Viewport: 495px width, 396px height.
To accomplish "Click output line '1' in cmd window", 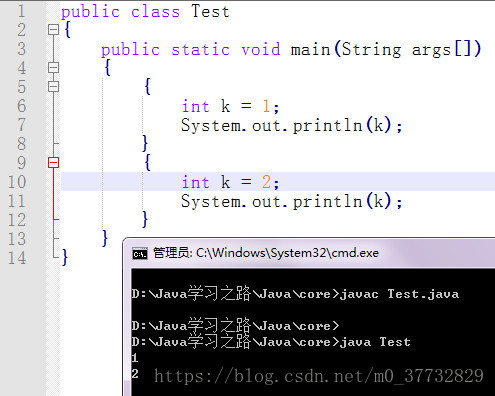I will [x=135, y=358].
